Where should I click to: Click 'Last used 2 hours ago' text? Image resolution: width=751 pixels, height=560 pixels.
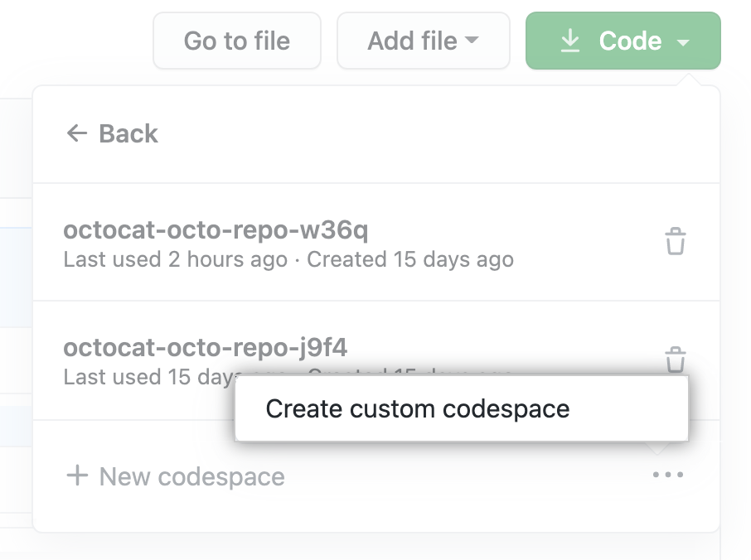175,259
